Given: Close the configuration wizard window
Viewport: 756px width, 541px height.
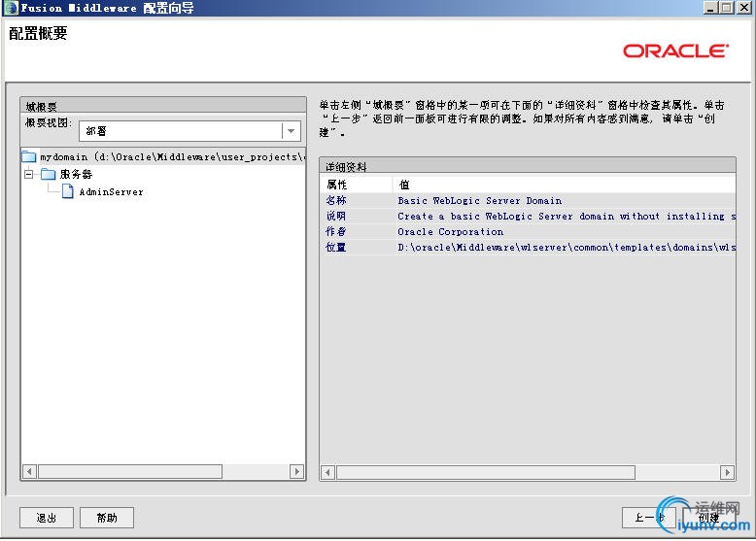Looking at the screenshot, I should click(x=744, y=7).
